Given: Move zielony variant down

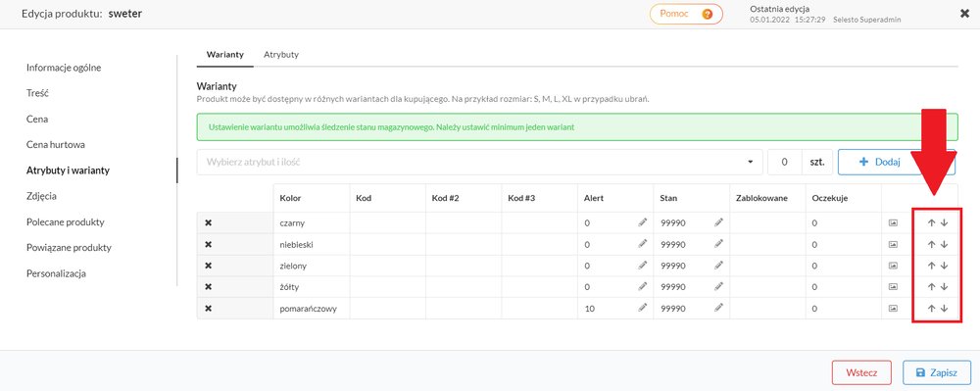Looking at the screenshot, I should point(944,266).
